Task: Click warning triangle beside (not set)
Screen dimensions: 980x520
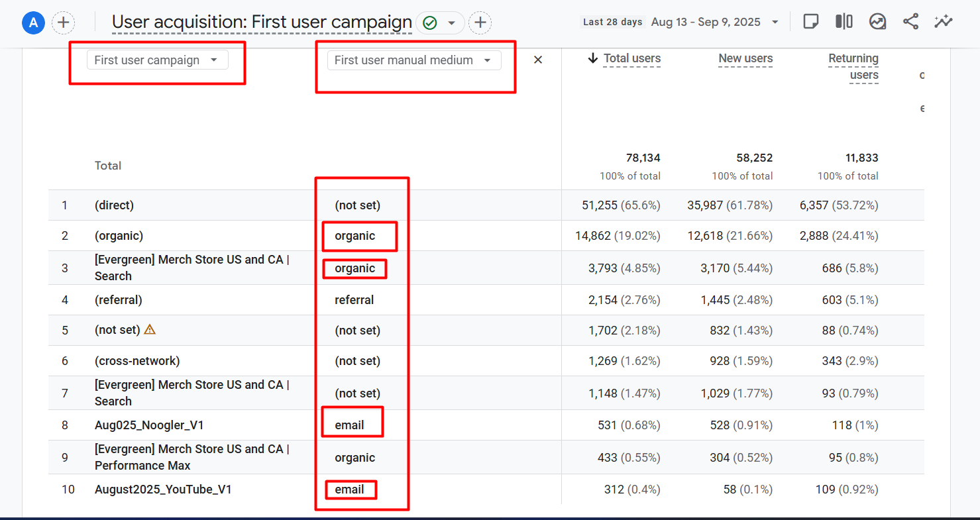Action: (x=150, y=329)
